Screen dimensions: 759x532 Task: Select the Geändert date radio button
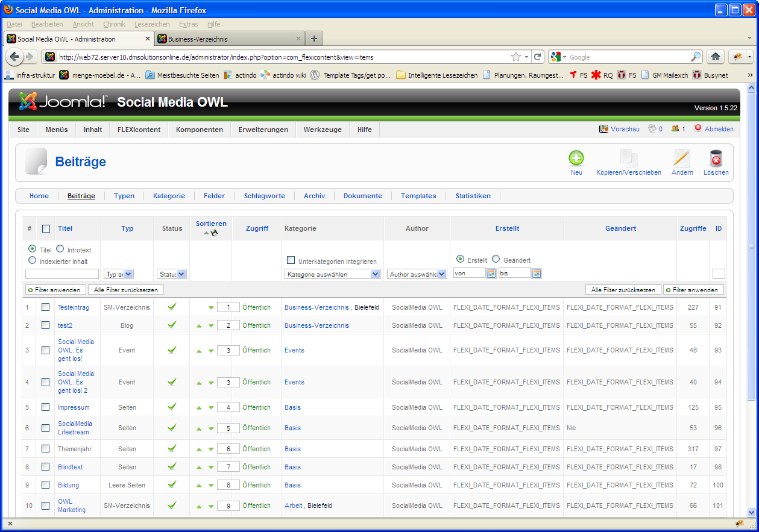[x=496, y=259]
